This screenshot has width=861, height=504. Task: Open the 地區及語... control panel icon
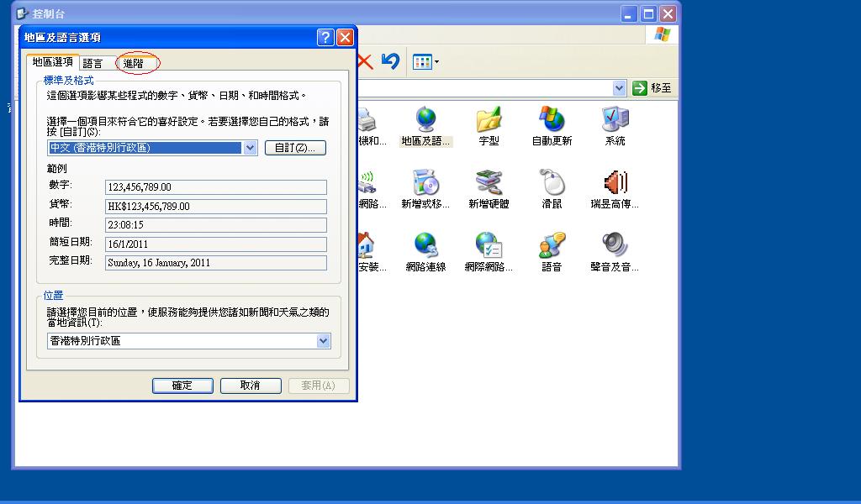pos(425,127)
